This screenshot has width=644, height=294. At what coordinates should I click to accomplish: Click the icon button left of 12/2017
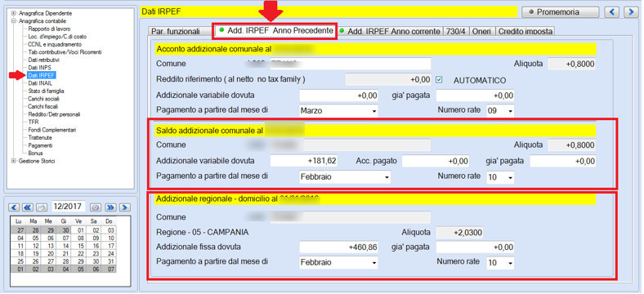(42, 207)
